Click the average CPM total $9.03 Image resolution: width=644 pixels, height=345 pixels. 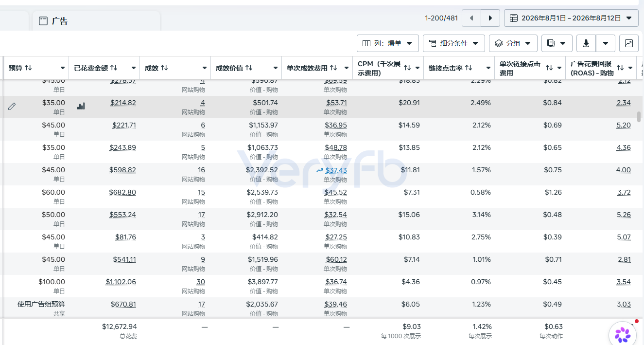[x=412, y=327]
